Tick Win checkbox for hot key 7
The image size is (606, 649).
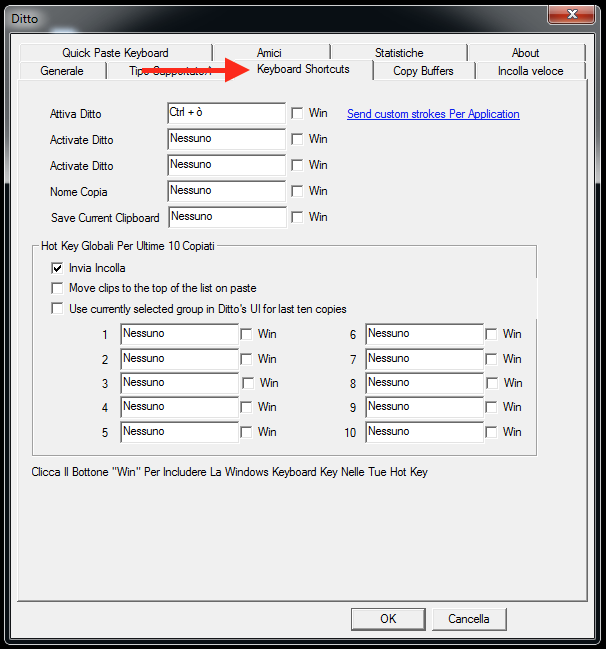(491, 359)
